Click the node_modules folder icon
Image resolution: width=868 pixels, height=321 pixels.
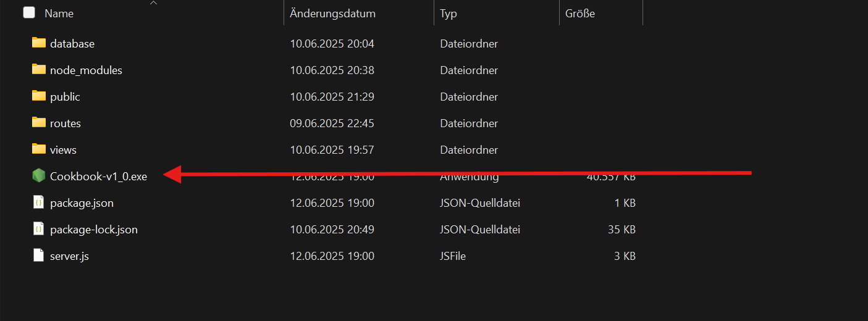[39, 69]
